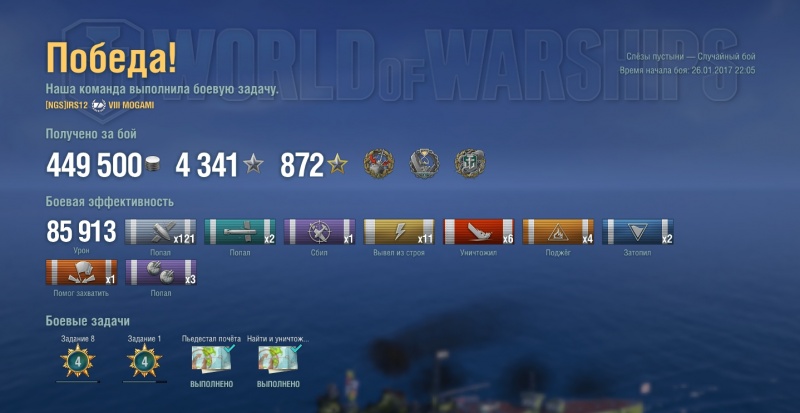Click the destroyed ships ribbon x6
This screenshot has width=800, height=413.
(x=479, y=232)
